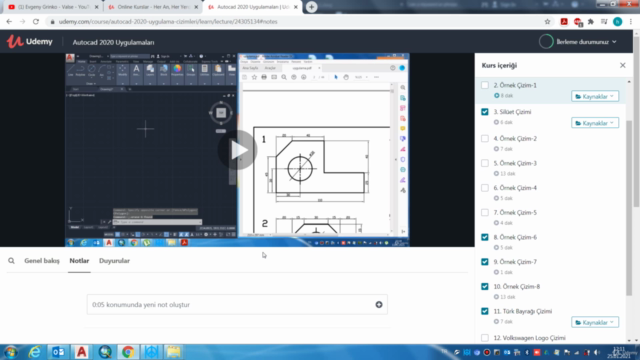Image resolution: width=640 pixels, height=360 pixels.
Task: Open the 7. Örnek Çizim-5 lecture
Action: 515,213
